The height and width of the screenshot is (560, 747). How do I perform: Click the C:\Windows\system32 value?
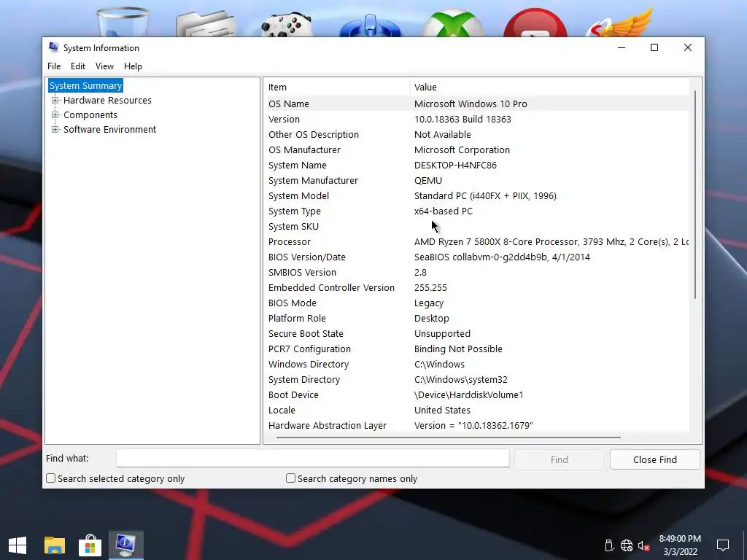click(x=461, y=379)
